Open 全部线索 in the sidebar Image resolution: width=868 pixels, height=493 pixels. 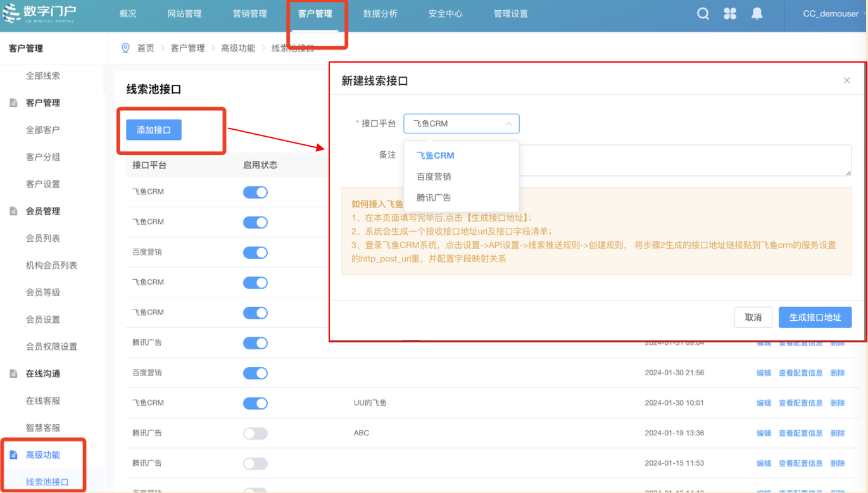[43, 75]
